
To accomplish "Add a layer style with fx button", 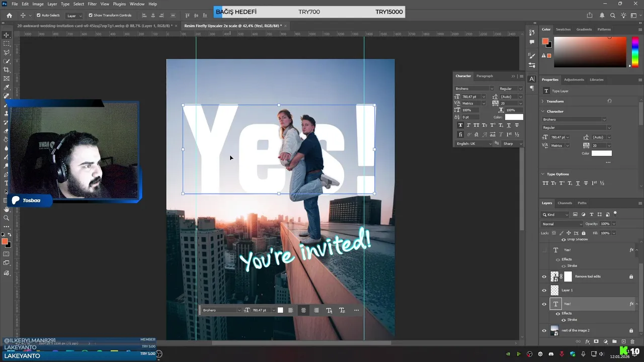I will click(x=587, y=342).
